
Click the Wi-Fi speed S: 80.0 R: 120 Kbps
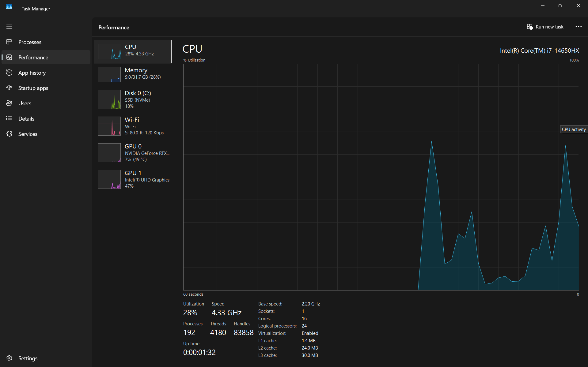click(144, 133)
